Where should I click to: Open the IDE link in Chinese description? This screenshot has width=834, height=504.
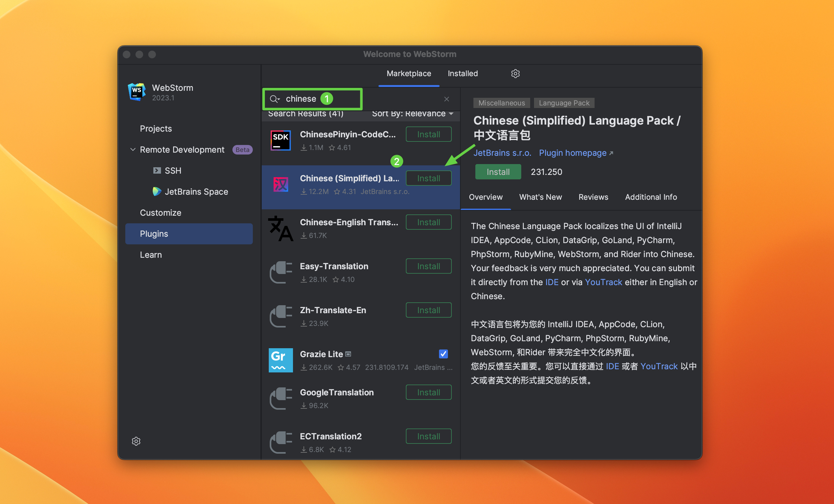coord(612,366)
